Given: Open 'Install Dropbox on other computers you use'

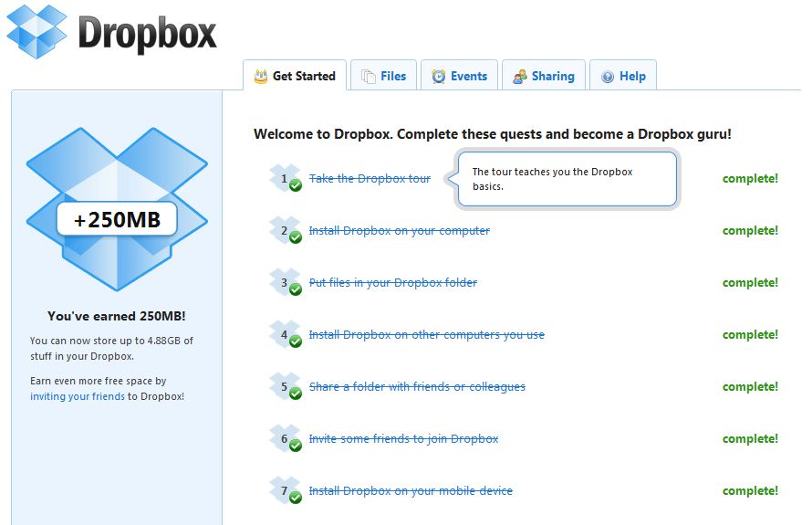Looking at the screenshot, I should [x=427, y=335].
